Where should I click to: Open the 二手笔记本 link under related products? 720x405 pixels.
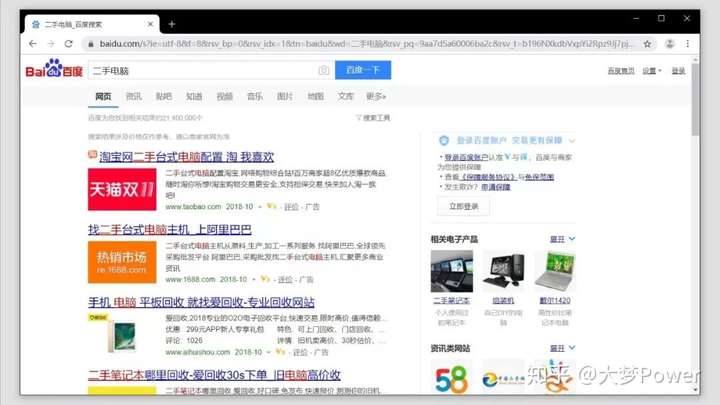(x=451, y=301)
